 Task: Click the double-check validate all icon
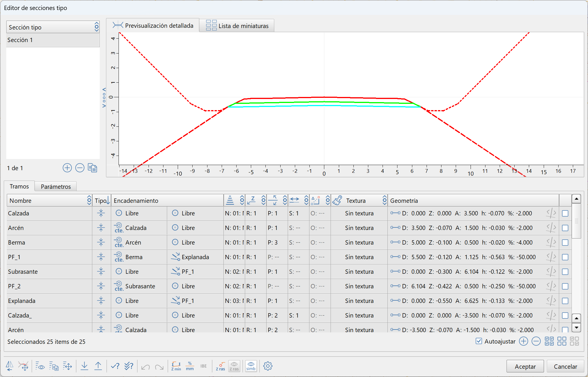coord(129,366)
